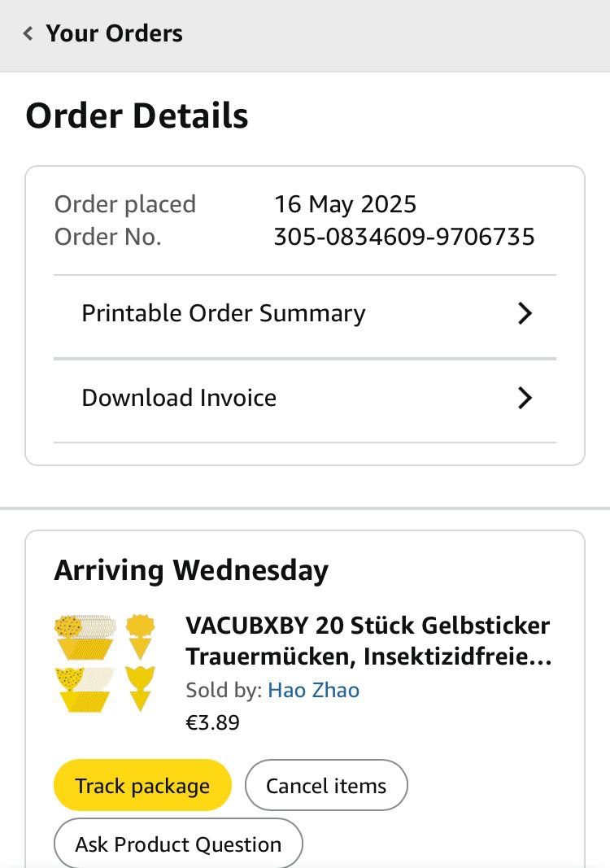Click the Order No. label
610x868 pixels.
[x=107, y=237]
